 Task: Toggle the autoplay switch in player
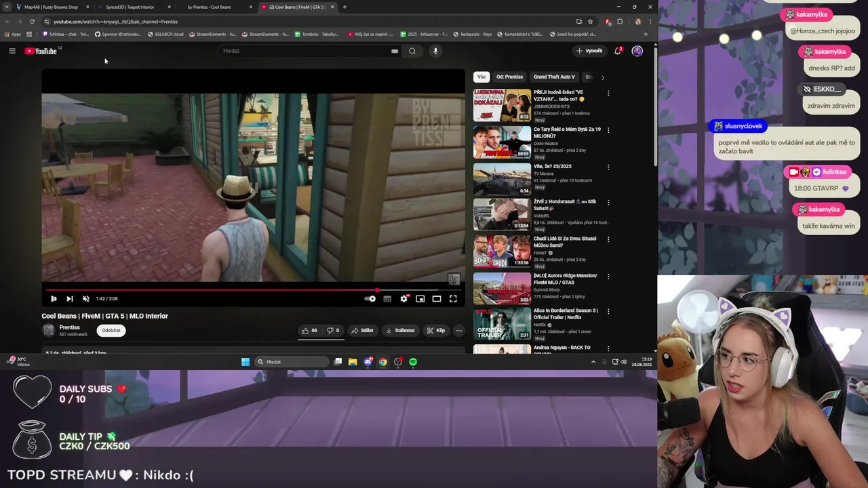point(370,298)
